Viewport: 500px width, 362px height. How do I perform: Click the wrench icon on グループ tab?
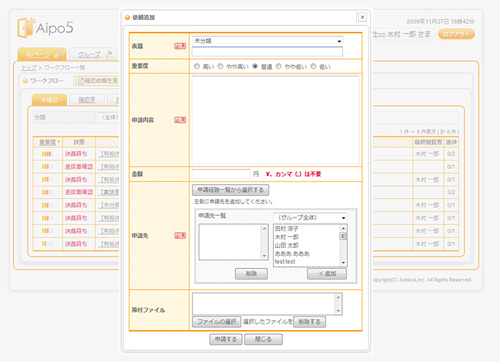click(x=109, y=54)
